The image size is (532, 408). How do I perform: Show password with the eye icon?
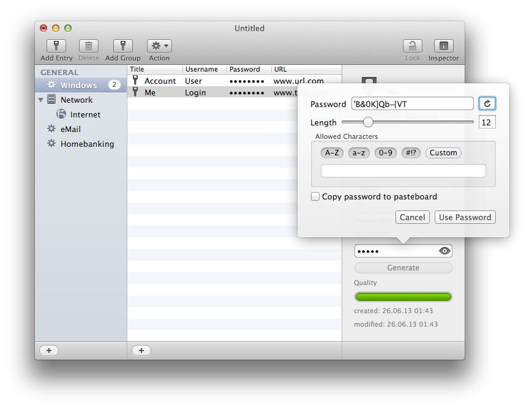point(445,251)
